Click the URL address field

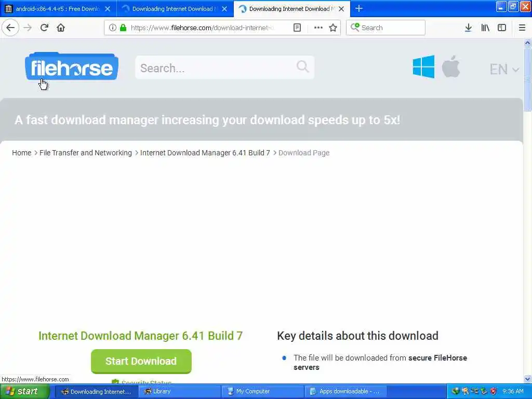click(x=202, y=28)
